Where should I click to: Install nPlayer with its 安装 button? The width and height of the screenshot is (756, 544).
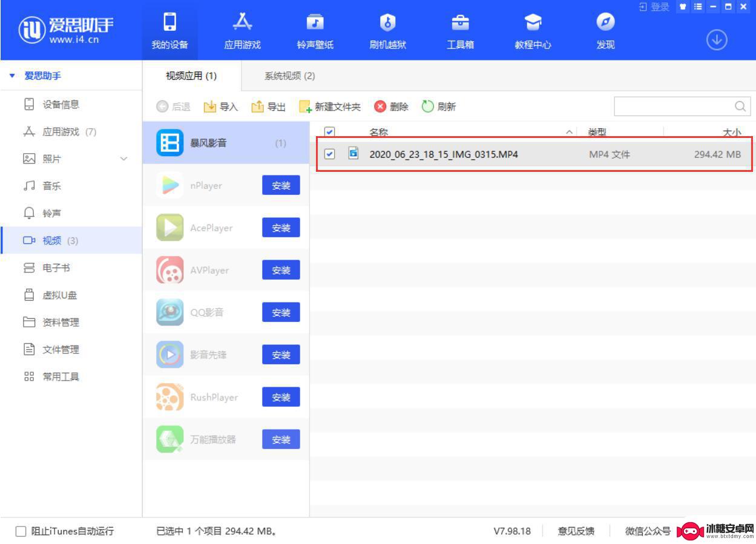(281, 185)
